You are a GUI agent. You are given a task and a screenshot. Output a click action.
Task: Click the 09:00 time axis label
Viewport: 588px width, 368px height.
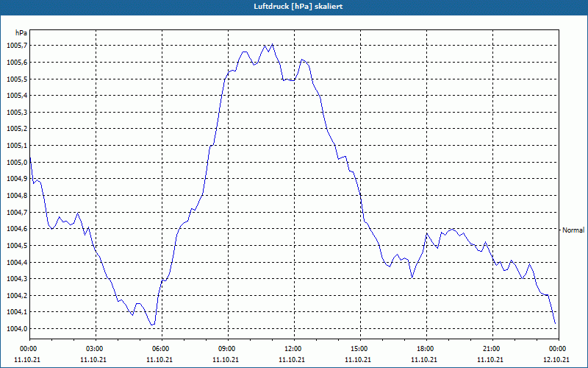[228, 349]
